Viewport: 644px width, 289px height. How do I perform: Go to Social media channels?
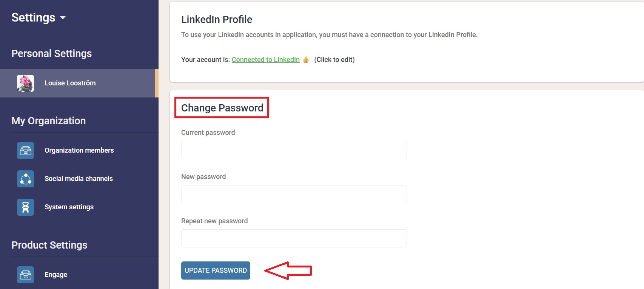point(79,179)
